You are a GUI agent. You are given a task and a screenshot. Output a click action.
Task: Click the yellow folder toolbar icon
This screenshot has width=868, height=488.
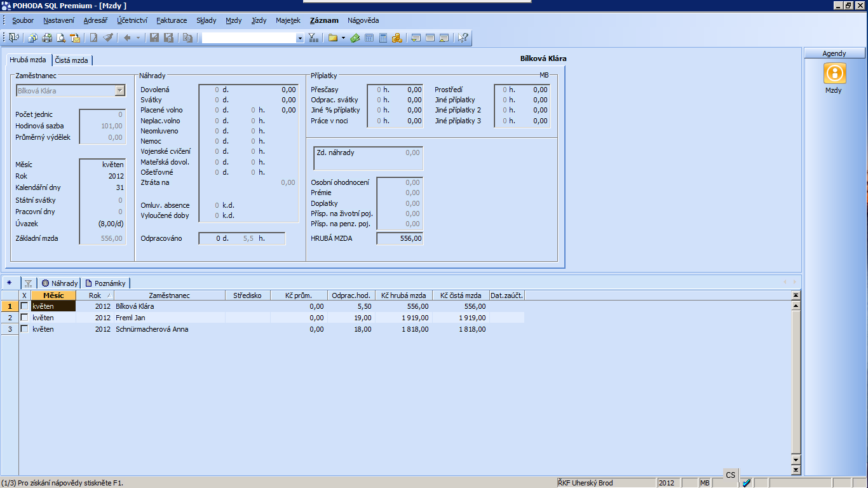(x=332, y=38)
